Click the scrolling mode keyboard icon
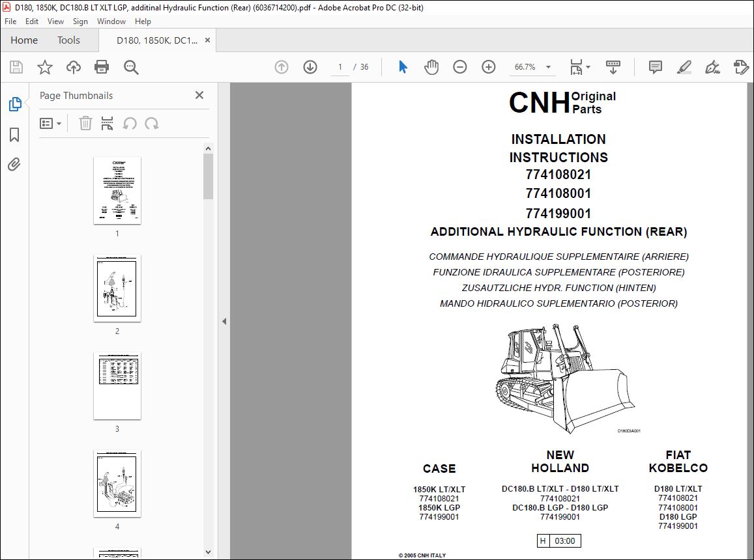 coord(613,67)
